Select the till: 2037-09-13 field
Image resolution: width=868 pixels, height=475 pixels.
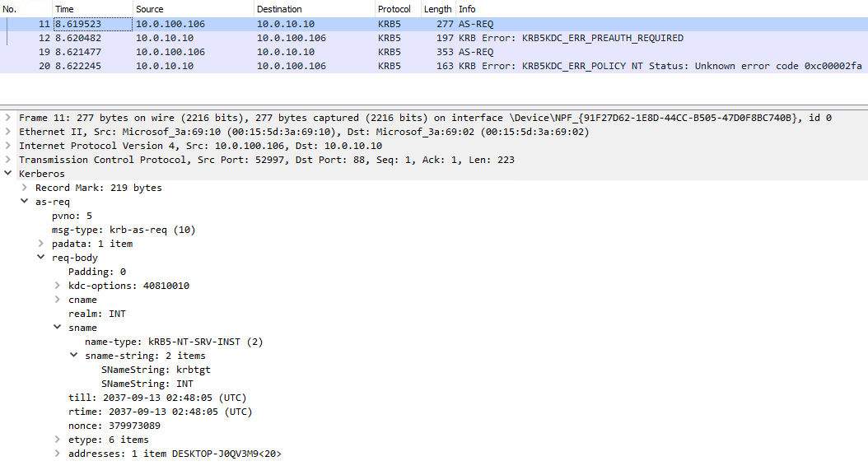[x=157, y=398]
